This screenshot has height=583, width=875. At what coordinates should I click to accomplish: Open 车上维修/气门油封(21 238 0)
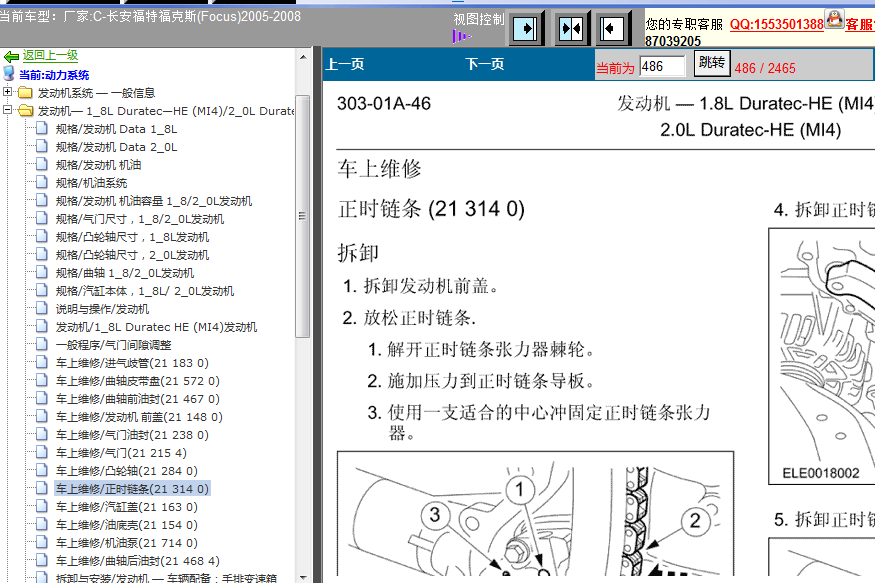click(x=132, y=435)
